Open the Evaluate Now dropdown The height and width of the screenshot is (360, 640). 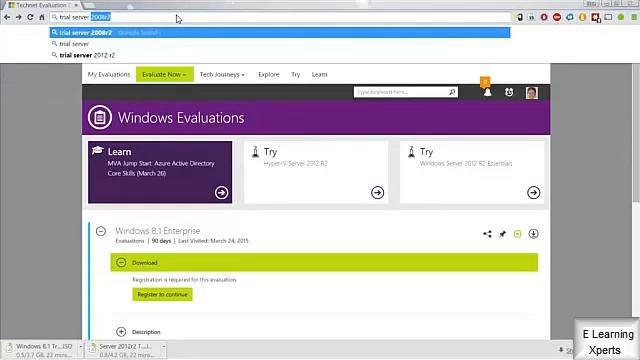click(164, 74)
